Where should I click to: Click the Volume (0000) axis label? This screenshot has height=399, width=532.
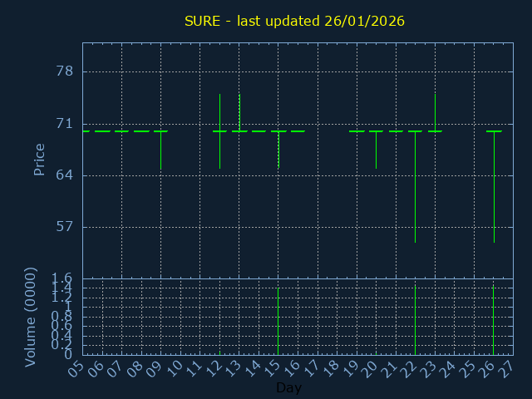31,317
